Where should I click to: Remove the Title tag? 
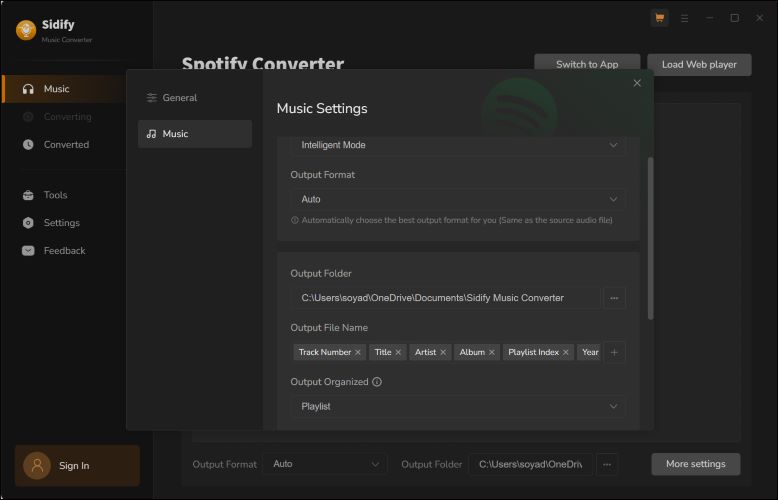(398, 352)
